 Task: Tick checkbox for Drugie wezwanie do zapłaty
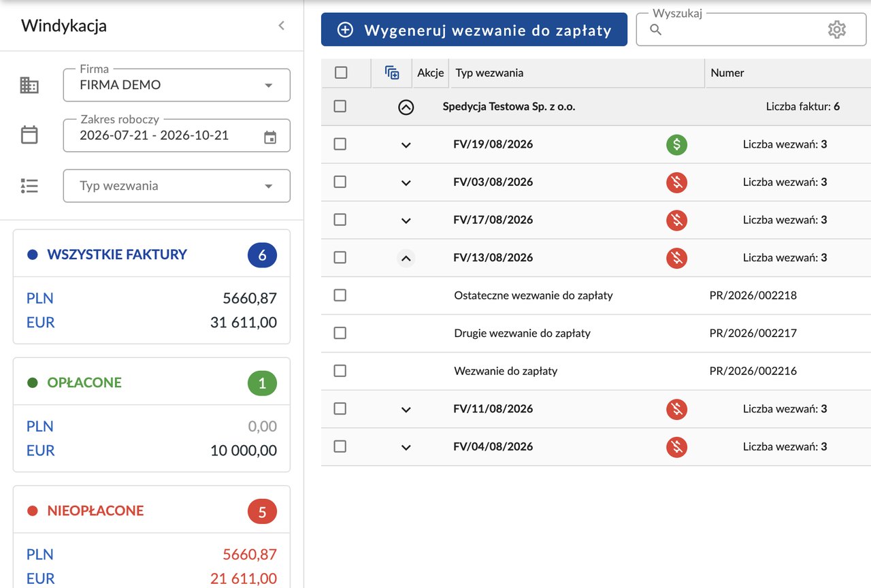[340, 333]
